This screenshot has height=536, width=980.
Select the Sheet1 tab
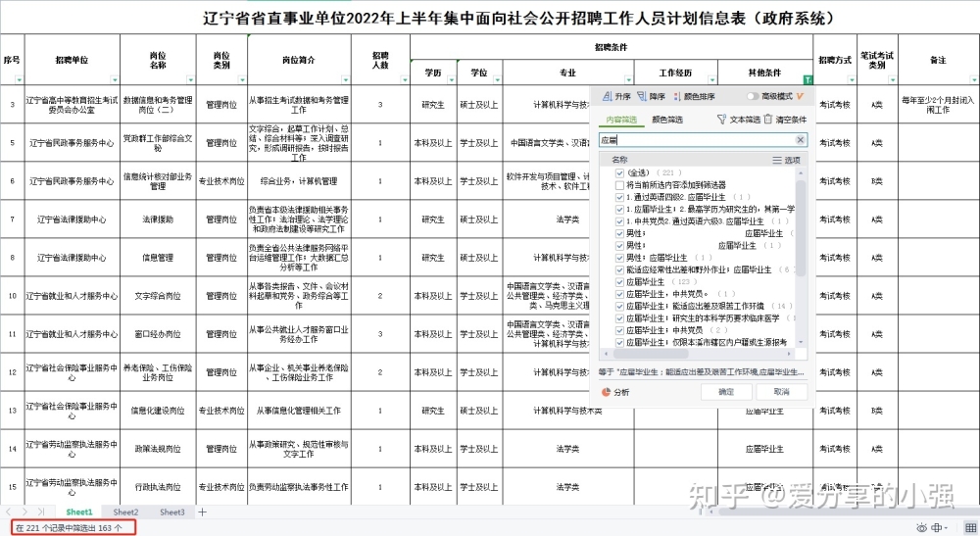click(79, 512)
